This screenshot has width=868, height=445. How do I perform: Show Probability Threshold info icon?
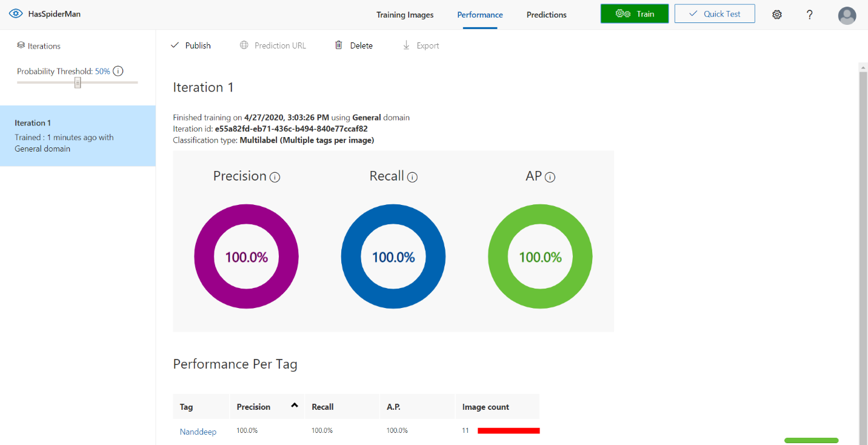(118, 72)
